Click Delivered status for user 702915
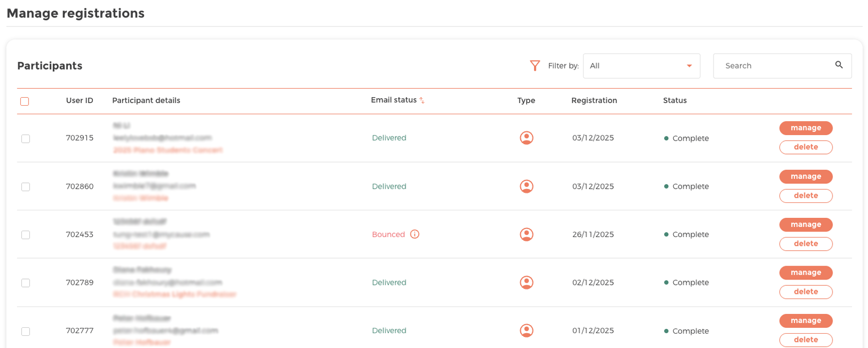 pos(389,138)
